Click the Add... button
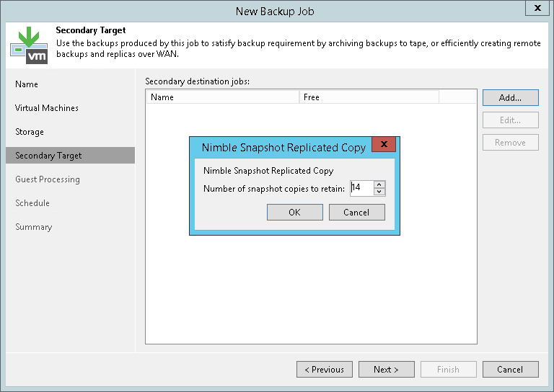 click(x=511, y=98)
